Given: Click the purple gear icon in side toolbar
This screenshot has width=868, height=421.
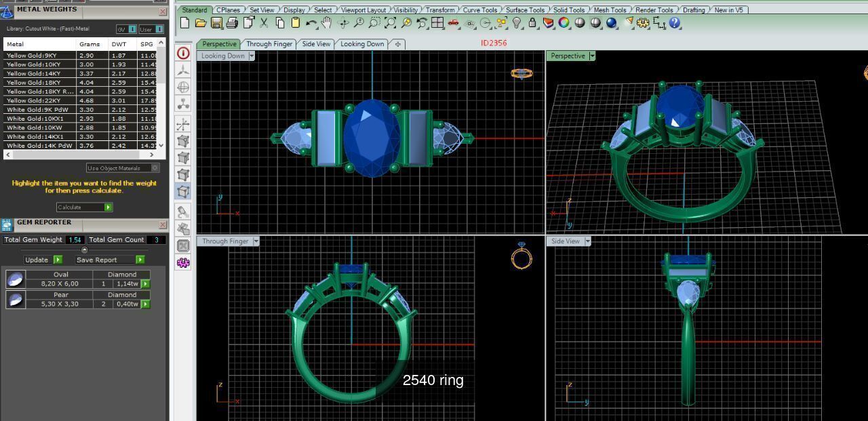Looking at the screenshot, I should [x=183, y=262].
